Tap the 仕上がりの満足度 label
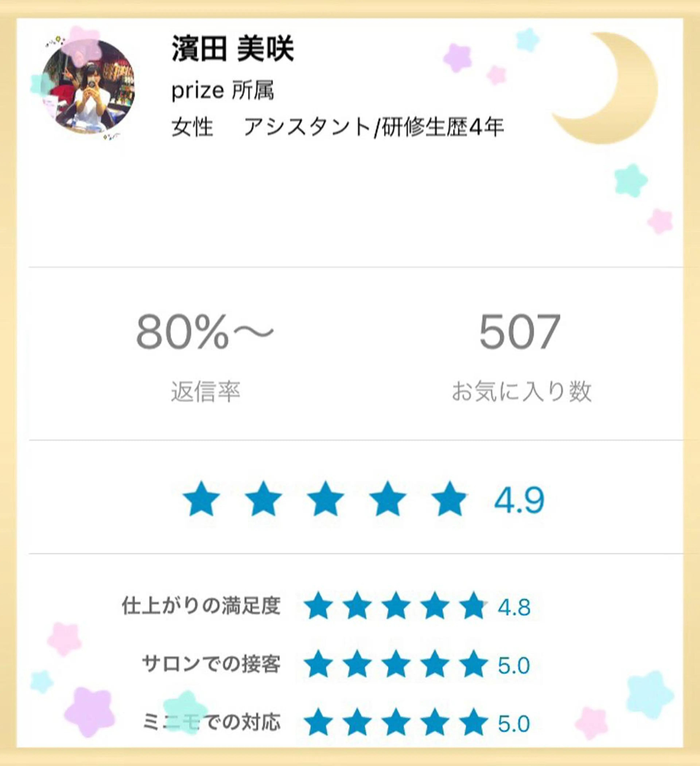 [201, 606]
